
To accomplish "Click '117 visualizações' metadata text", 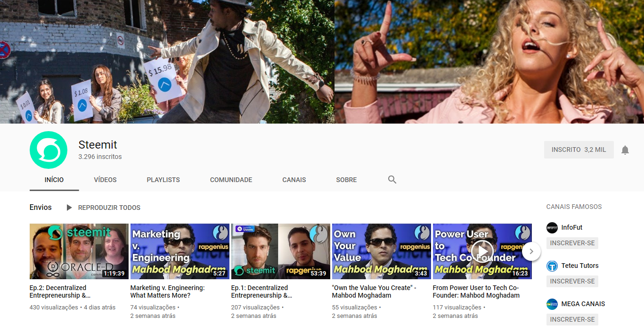I will (x=457, y=308).
